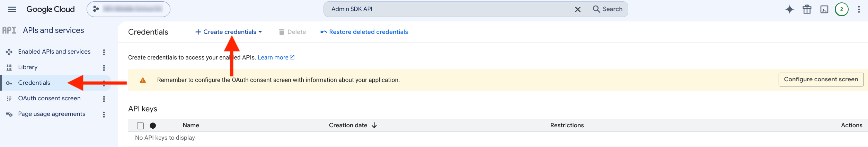
Task: Click Configure consent screen button
Action: pyautogui.click(x=821, y=80)
